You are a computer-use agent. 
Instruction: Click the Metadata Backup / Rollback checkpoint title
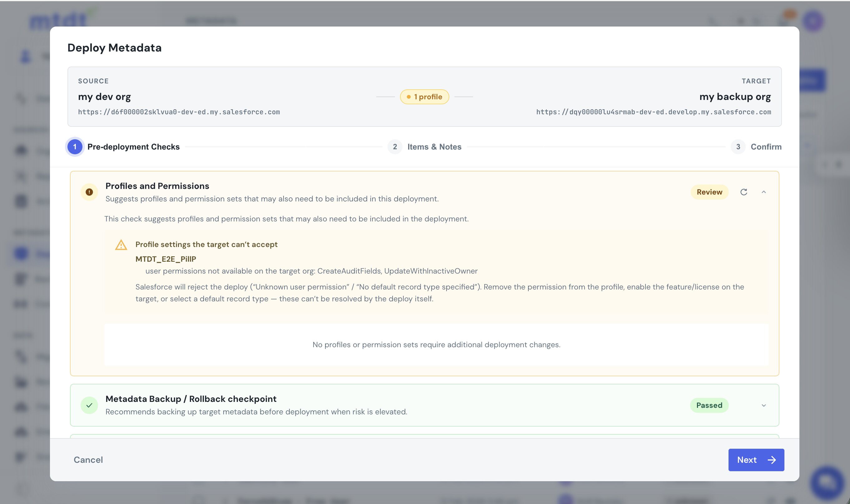[x=191, y=399]
